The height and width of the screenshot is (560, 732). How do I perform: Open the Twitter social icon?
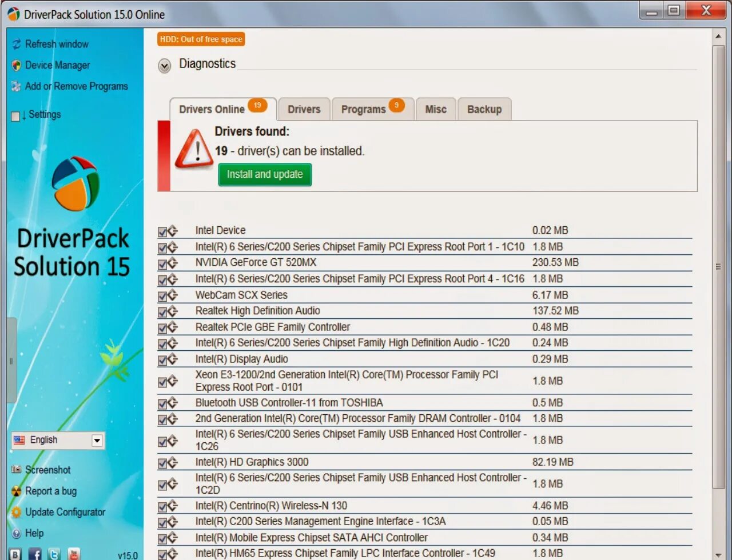(x=54, y=554)
